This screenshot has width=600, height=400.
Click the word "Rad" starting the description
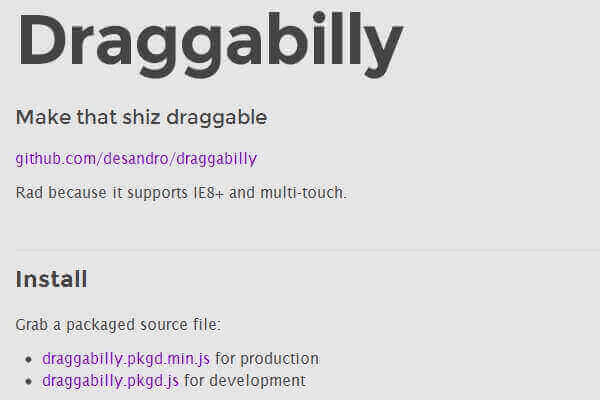[29, 191]
